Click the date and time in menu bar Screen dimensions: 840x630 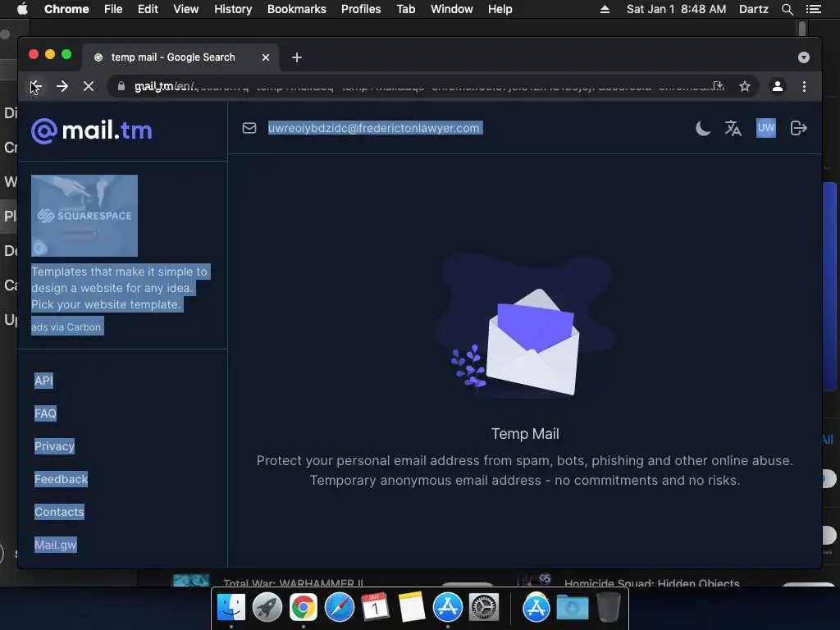[677, 9]
